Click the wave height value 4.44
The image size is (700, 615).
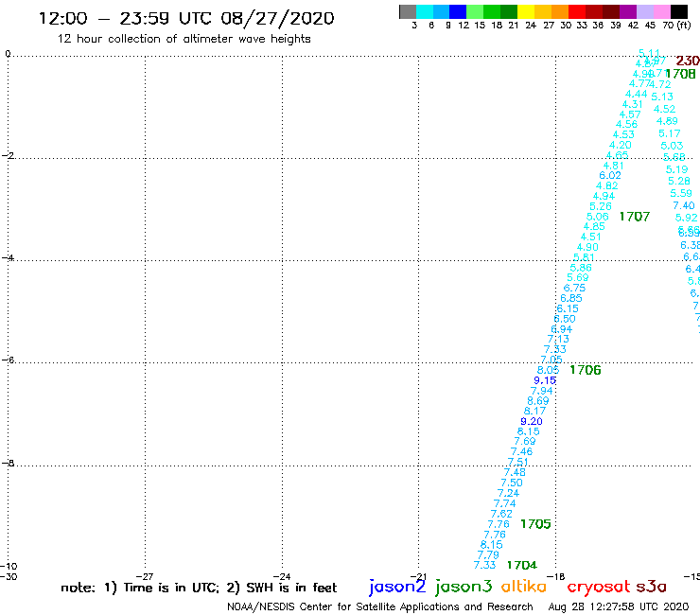point(637,95)
